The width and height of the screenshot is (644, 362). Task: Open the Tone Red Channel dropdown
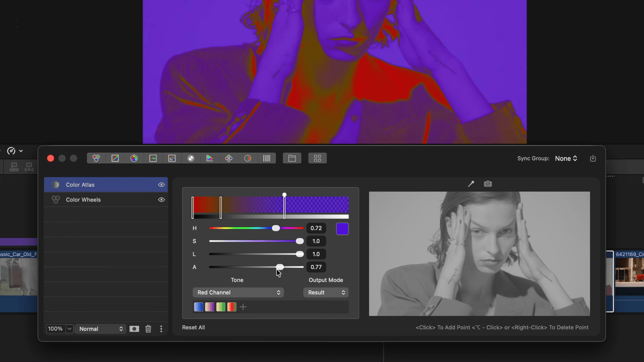pyautogui.click(x=238, y=292)
